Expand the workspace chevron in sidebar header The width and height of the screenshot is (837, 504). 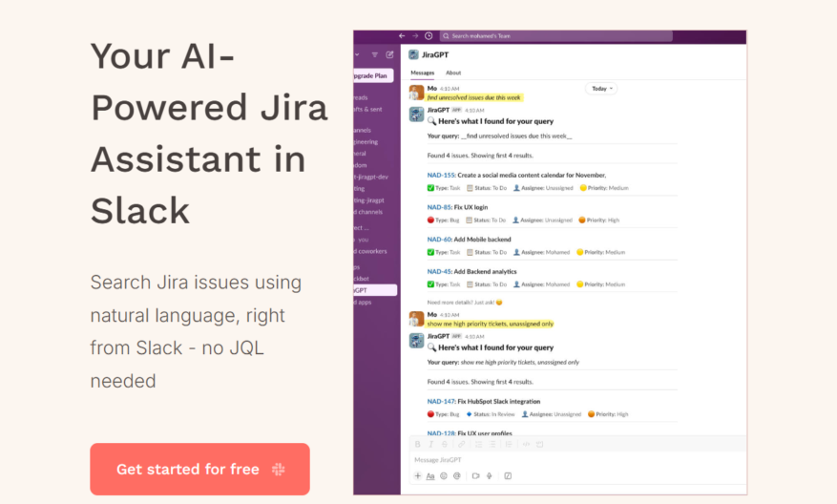[x=357, y=54]
